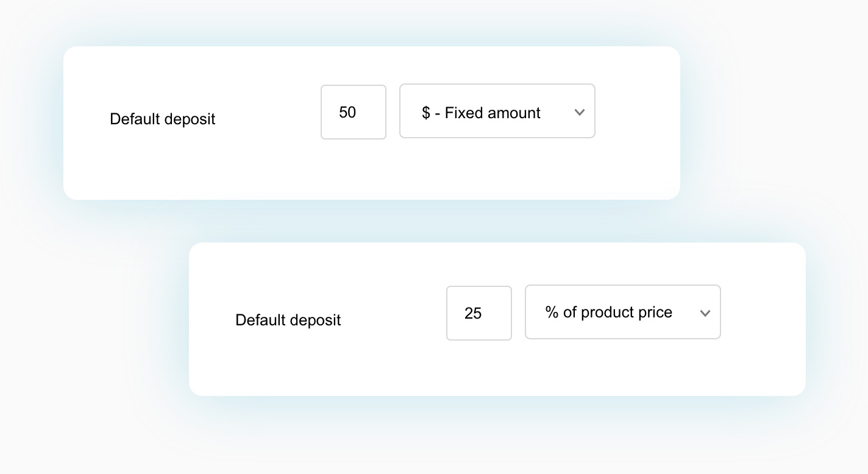The height and width of the screenshot is (474, 868).
Task: Click the upper "Default deposit" label
Action: pyautogui.click(x=162, y=119)
